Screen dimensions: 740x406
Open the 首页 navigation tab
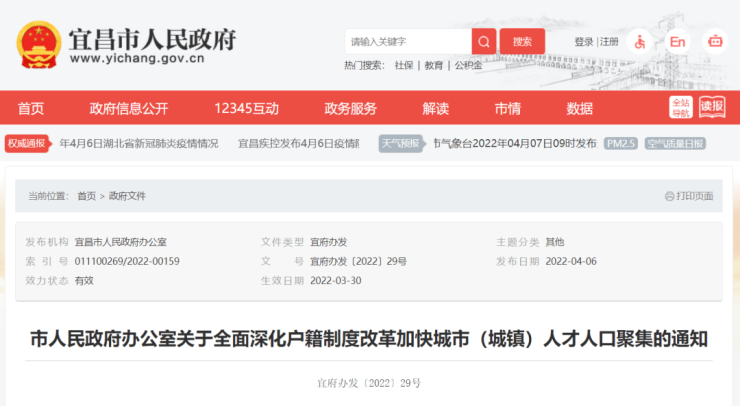pyautogui.click(x=31, y=108)
